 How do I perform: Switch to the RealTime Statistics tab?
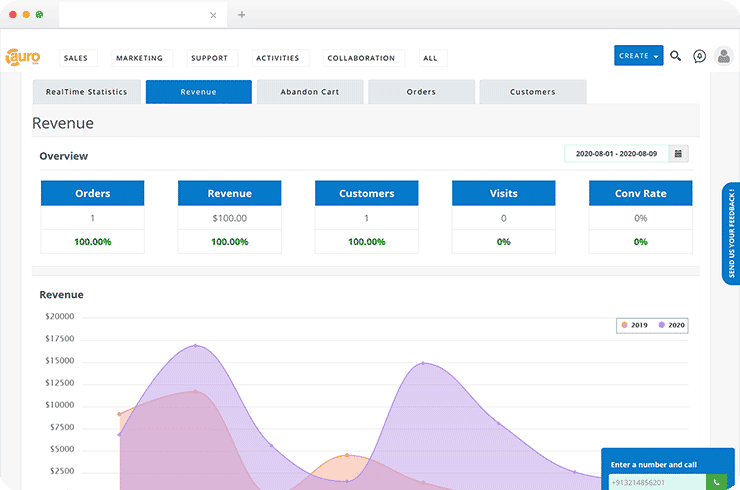click(x=86, y=92)
